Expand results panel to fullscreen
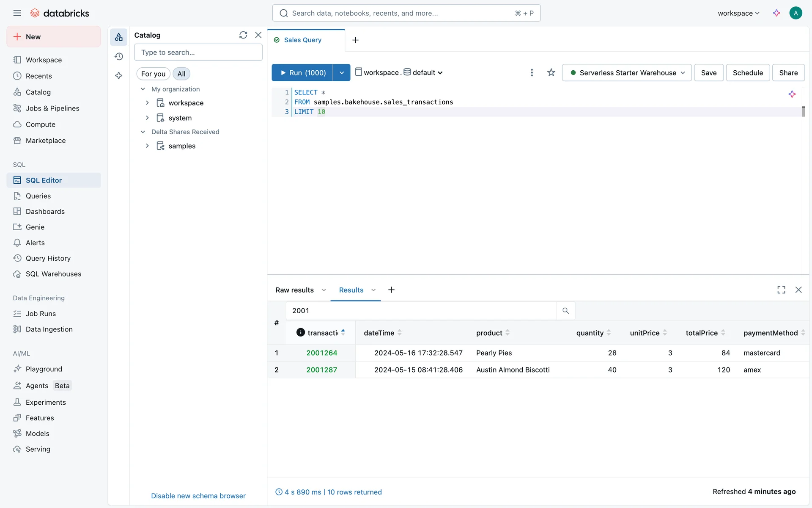Viewport: 812px width, 508px height. coord(781,290)
